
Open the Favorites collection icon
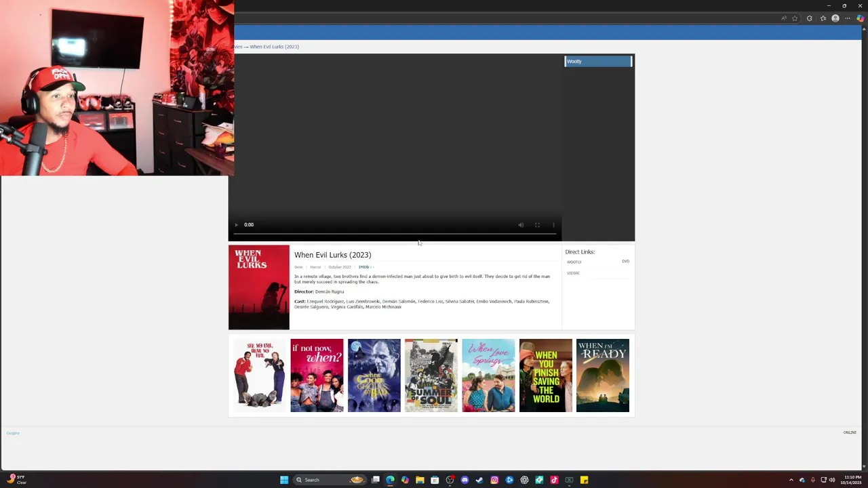pos(823,18)
